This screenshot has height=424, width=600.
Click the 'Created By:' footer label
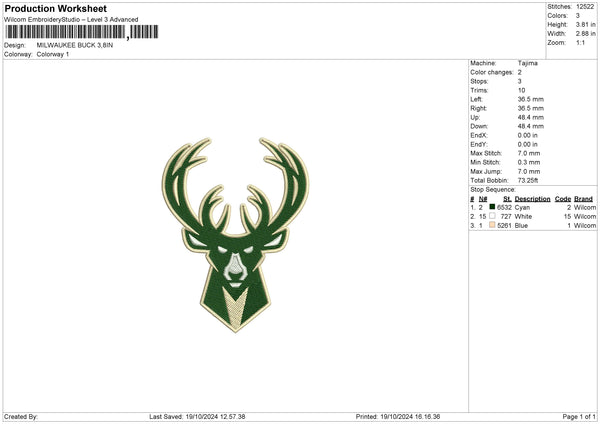pos(21,417)
